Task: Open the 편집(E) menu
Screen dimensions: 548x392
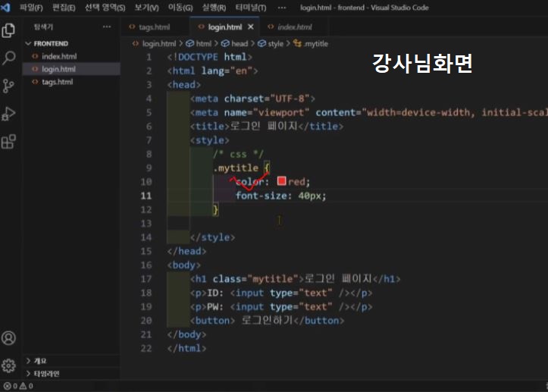Action: point(64,8)
